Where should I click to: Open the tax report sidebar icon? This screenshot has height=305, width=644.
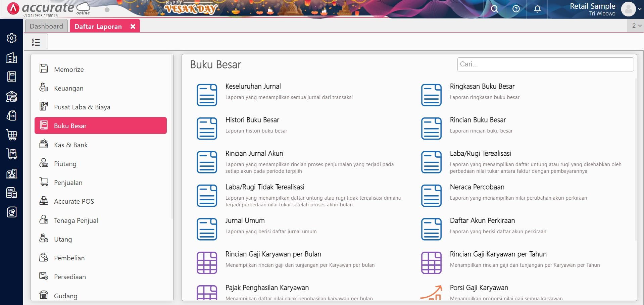[12, 193]
